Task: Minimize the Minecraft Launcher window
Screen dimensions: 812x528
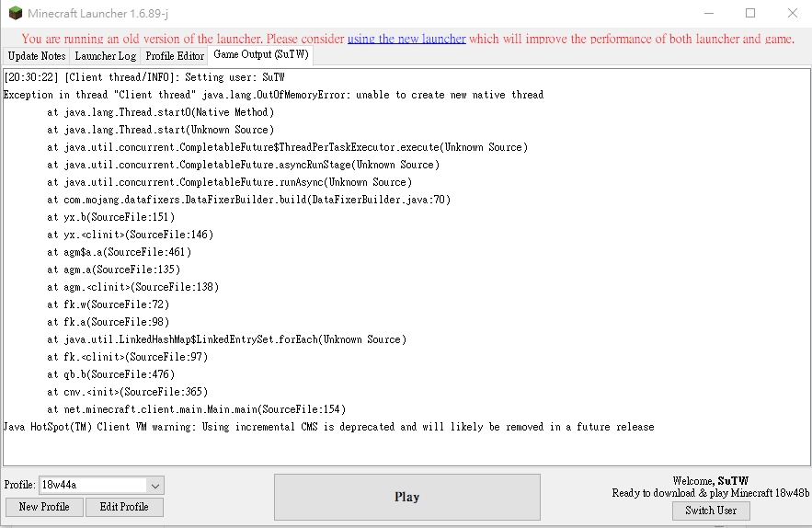Action: [709, 13]
